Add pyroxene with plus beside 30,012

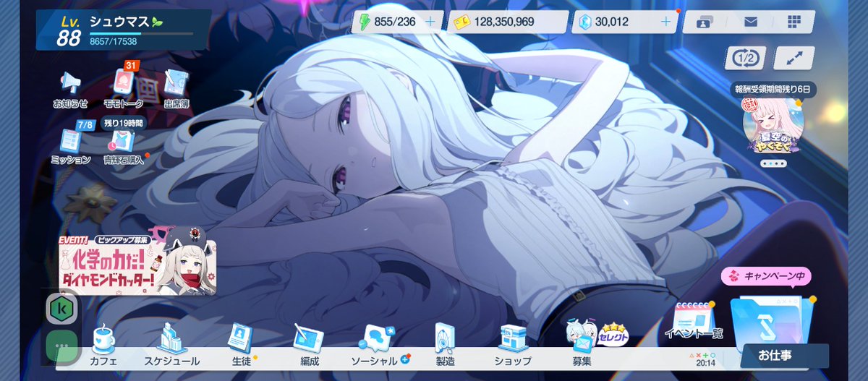(666, 22)
